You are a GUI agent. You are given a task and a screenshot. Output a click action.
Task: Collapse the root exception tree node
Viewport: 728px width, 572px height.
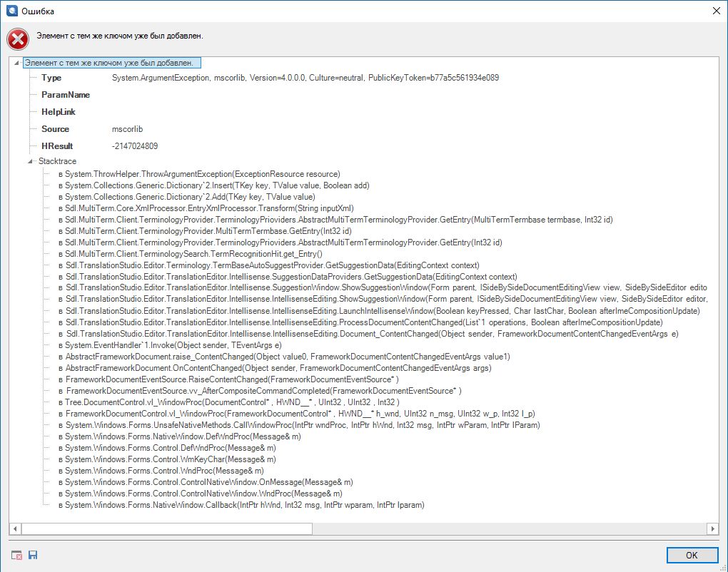click(16, 63)
